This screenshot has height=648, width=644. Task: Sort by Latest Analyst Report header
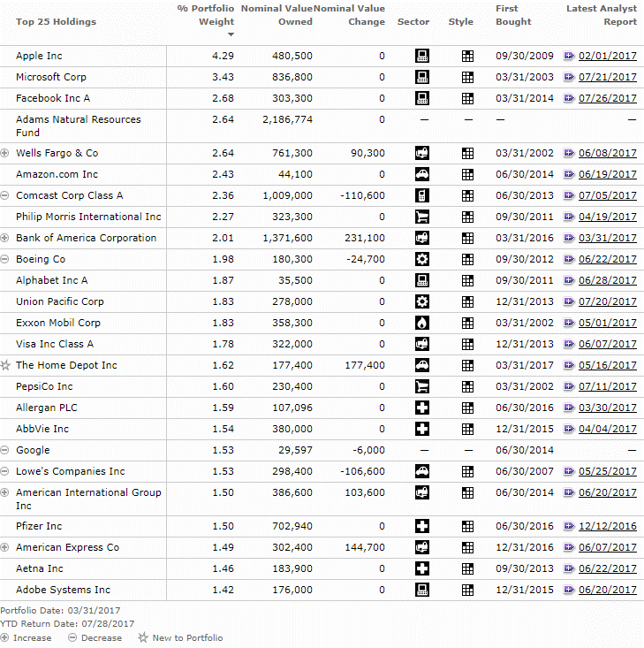(602, 15)
